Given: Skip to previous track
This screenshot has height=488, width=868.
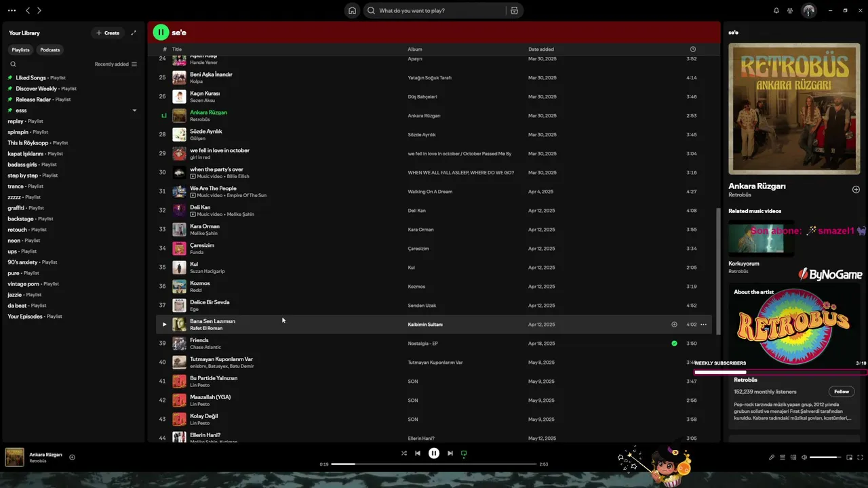Looking at the screenshot, I should coord(418,453).
